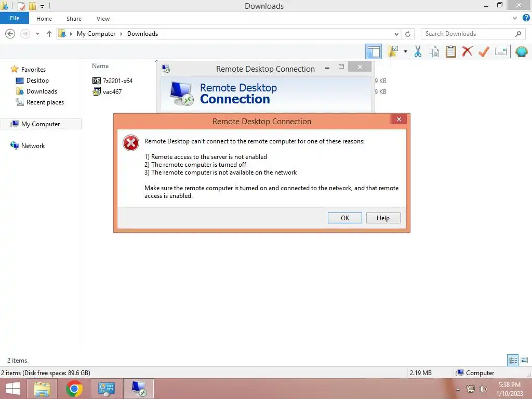Click the Start button on the taskbar
The image size is (532, 399).
[x=13, y=389]
